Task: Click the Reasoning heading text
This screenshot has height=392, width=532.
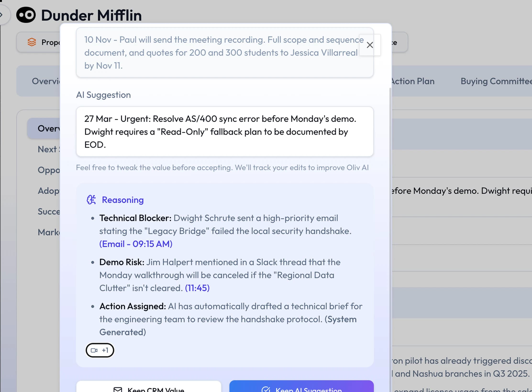Action: coord(123,200)
